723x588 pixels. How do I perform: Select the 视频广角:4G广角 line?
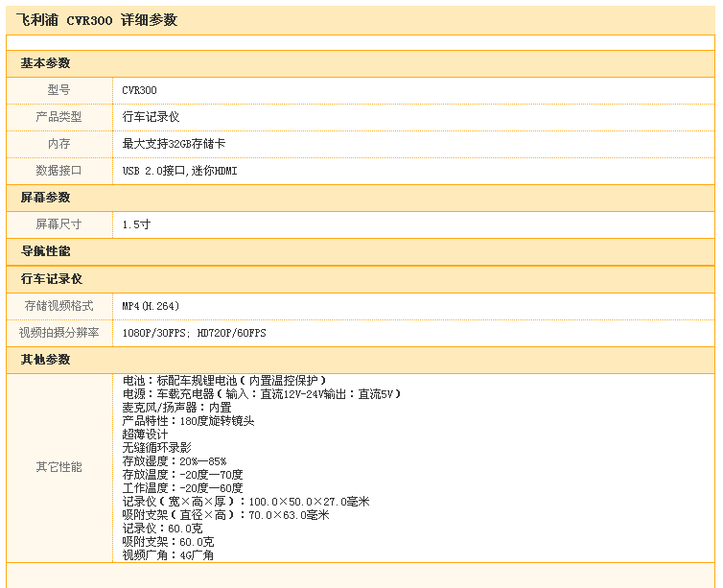(x=169, y=554)
